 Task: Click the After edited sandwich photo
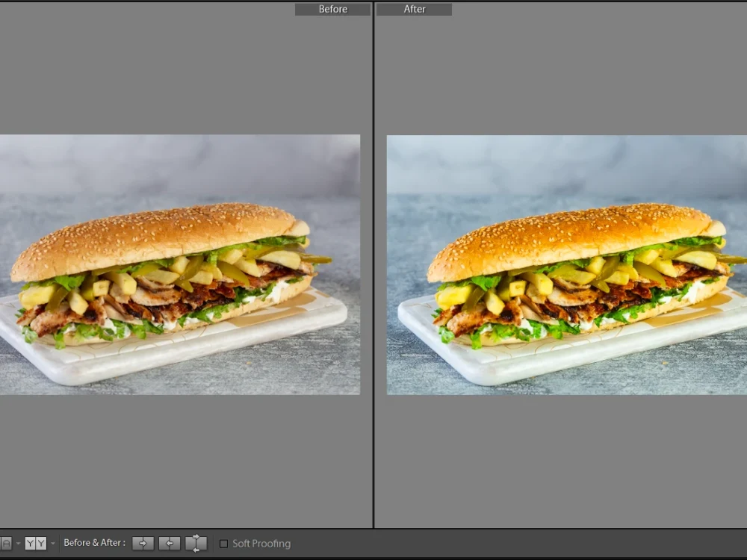pos(566,265)
